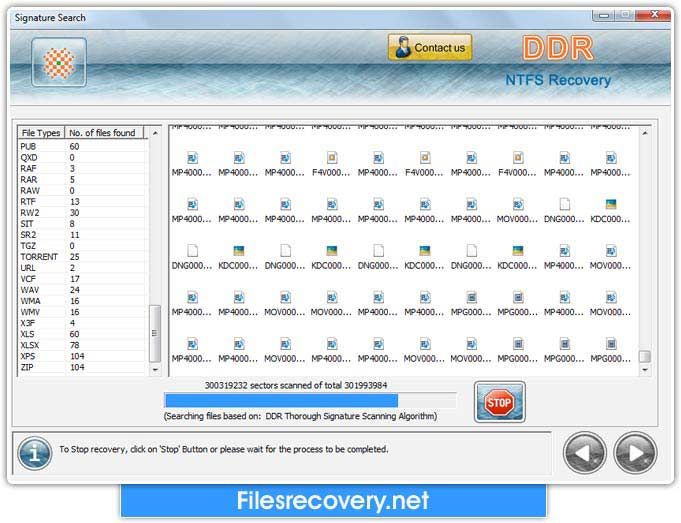
Task: Select the WAV file type row
Action: point(82,290)
